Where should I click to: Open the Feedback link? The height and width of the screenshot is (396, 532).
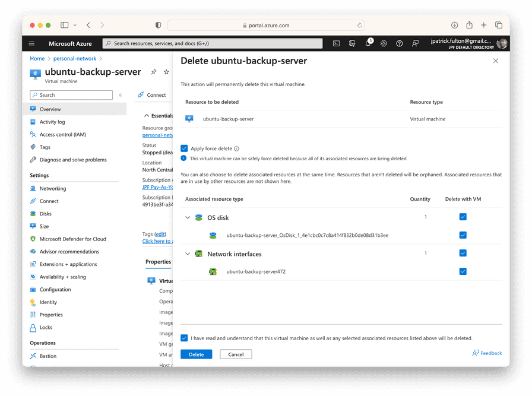pyautogui.click(x=487, y=353)
